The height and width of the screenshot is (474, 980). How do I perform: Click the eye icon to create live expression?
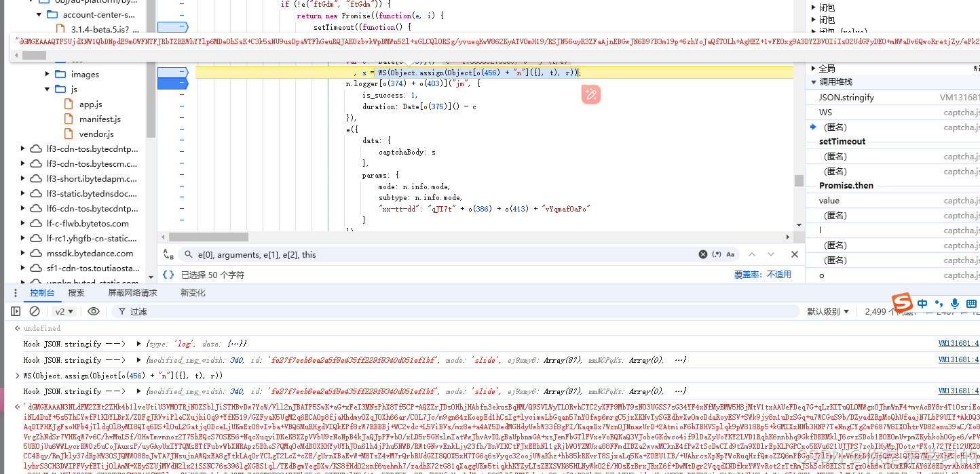(94, 311)
